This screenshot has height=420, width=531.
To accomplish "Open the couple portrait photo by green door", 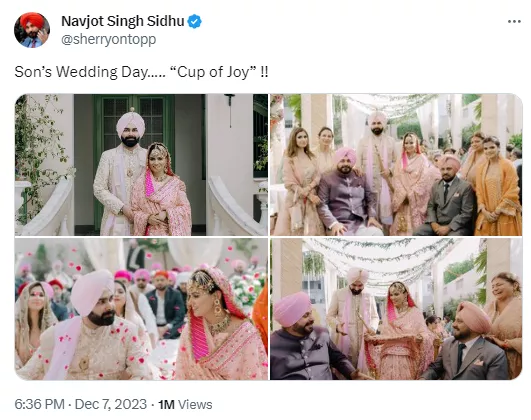I will (x=141, y=165).
